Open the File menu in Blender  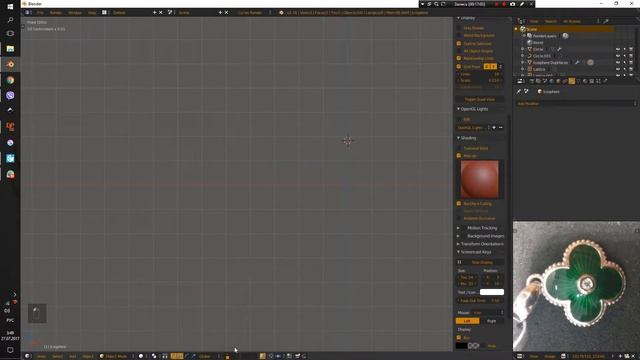click(40, 13)
